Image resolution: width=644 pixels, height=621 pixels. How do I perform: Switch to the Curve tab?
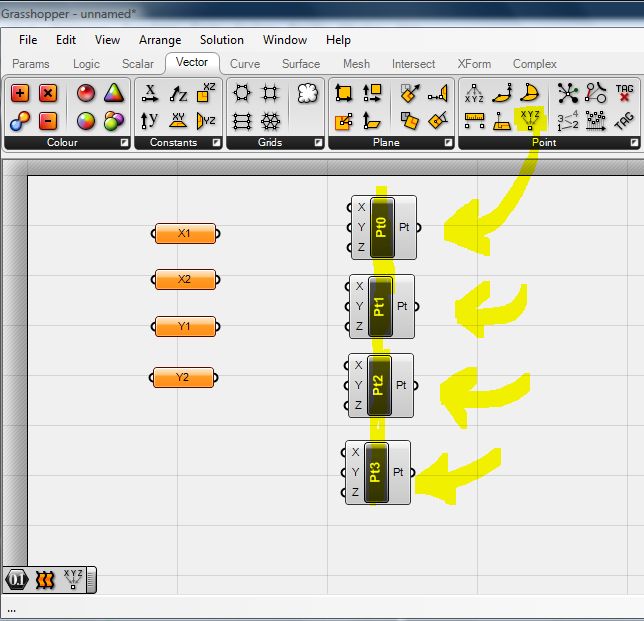[x=245, y=64]
